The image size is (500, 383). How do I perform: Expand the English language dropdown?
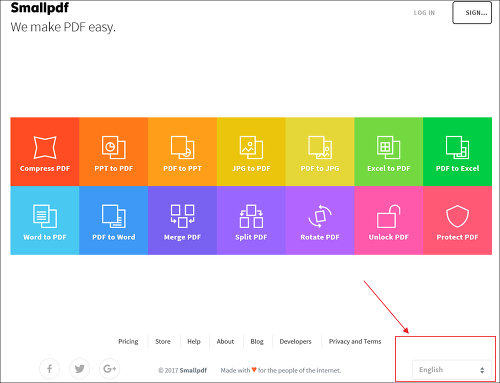pos(452,370)
